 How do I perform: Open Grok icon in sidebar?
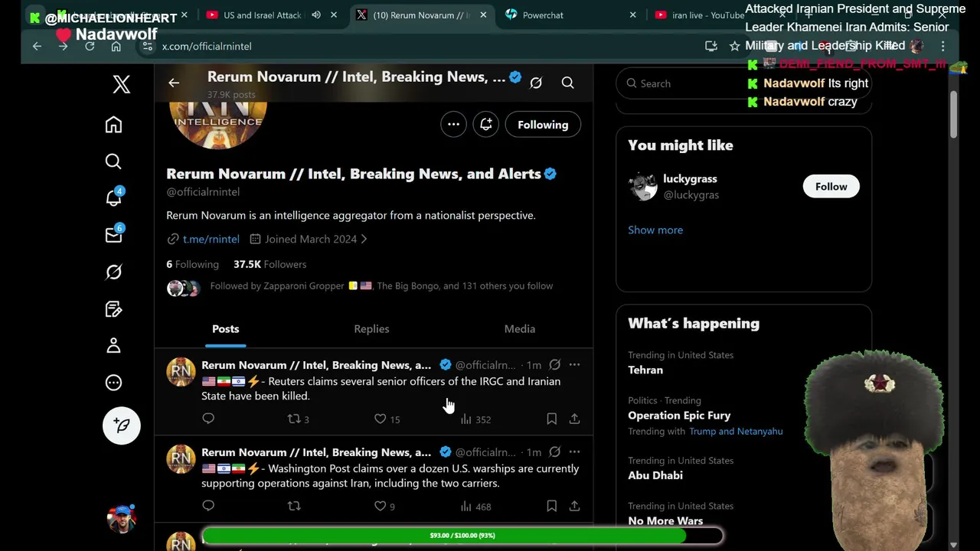113,272
